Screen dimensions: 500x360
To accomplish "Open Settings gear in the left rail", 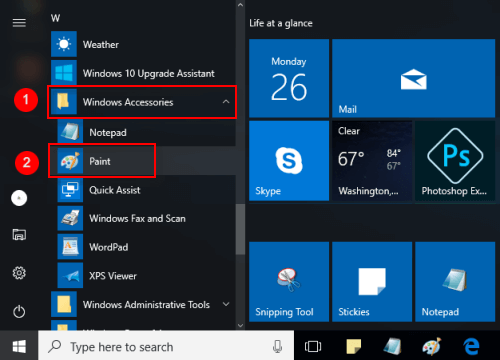I will 19,273.
